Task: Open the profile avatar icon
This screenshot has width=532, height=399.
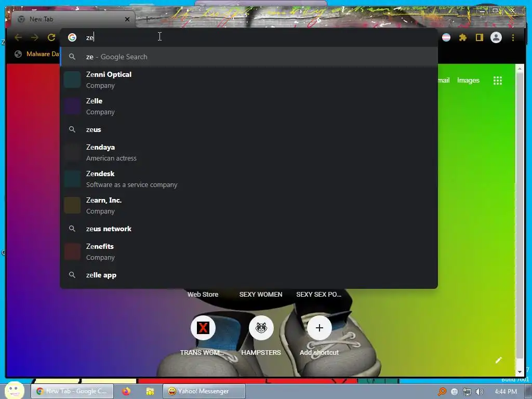Action: (x=496, y=37)
